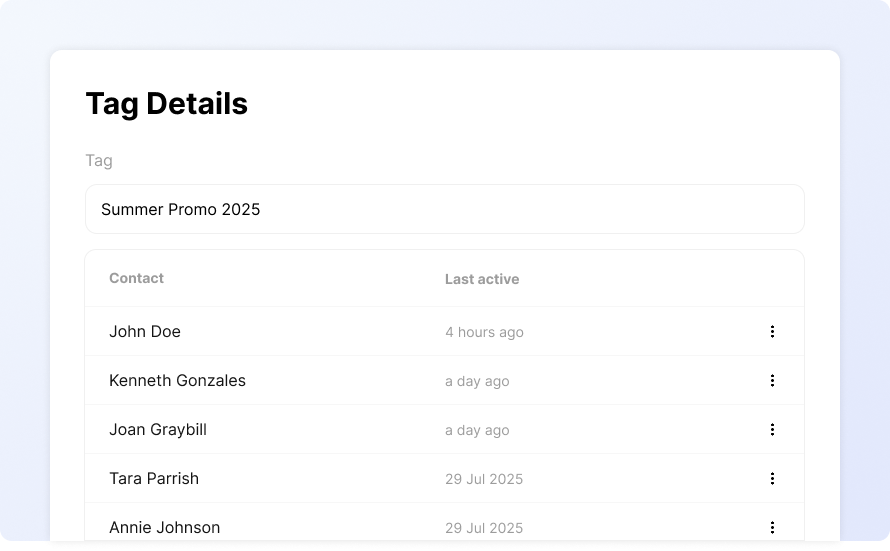Select the Kenneth Gonzales contact name
The image size is (890, 551).
pyautogui.click(x=177, y=380)
